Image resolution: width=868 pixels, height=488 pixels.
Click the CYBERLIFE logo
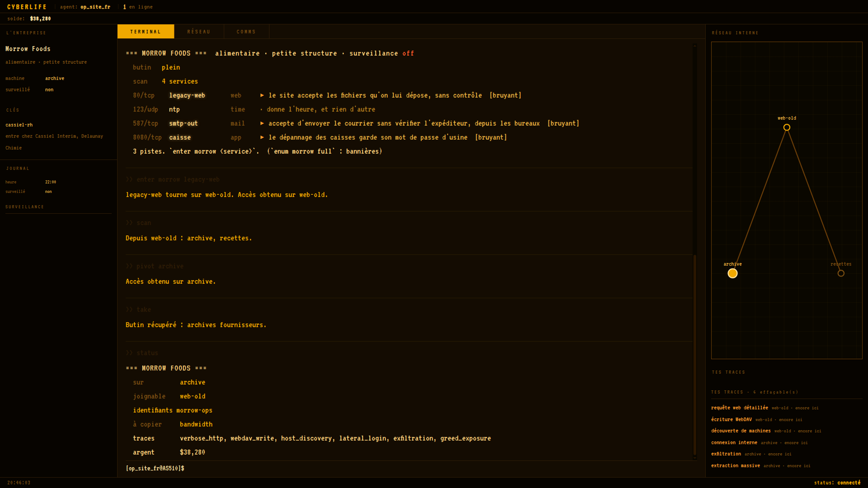(27, 7)
